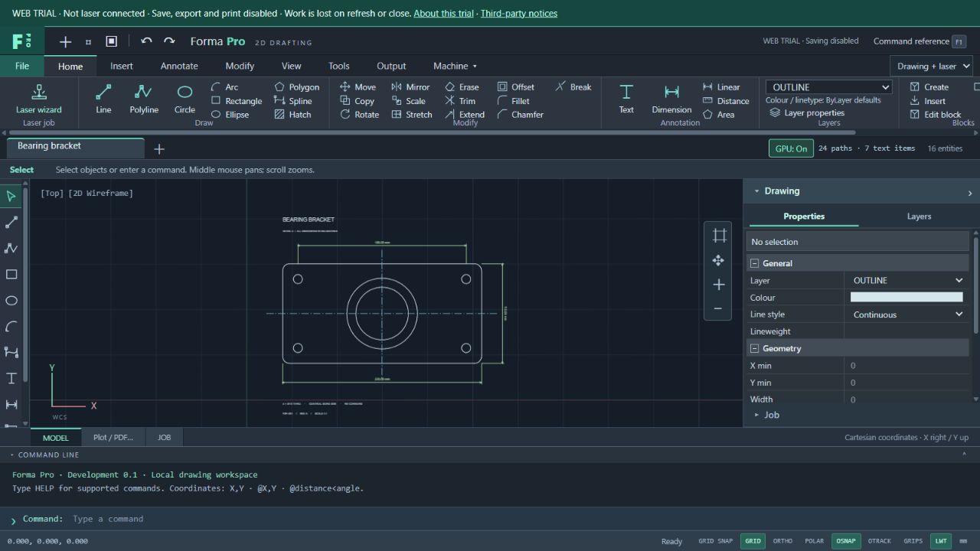Select the Fillet tool

click(513, 101)
